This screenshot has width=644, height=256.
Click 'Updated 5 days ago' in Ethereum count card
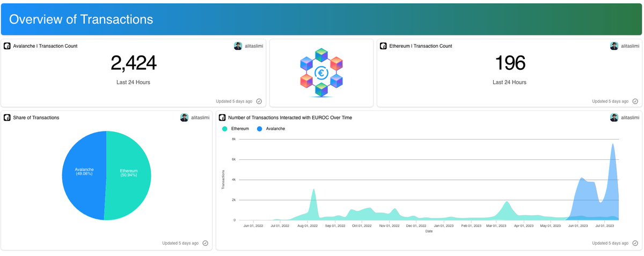click(610, 101)
